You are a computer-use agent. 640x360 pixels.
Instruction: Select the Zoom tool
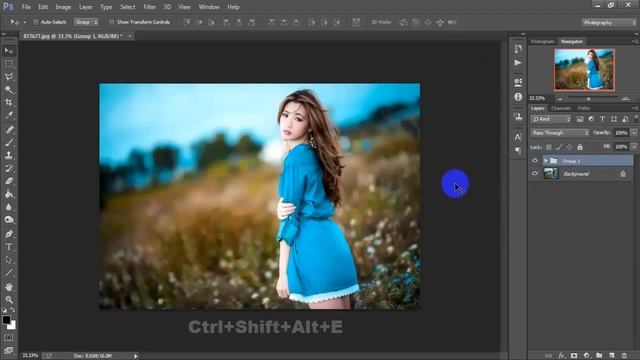click(x=9, y=300)
